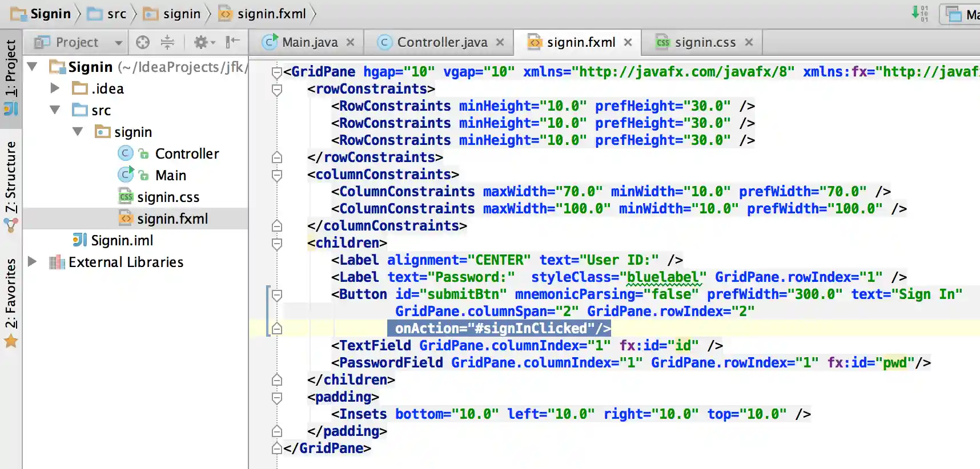Click the src breadcrumb in navigation bar
The width and height of the screenshot is (980, 469).
click(116, 14)
